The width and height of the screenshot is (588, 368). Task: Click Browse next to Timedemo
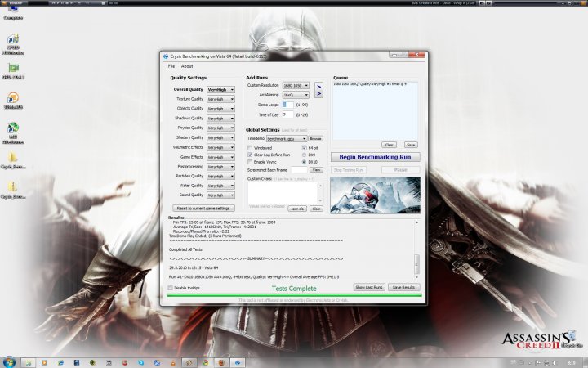[316, 138]
